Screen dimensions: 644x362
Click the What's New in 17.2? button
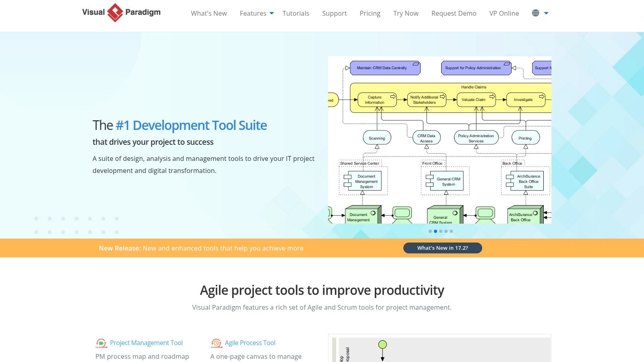click(443, 248)
